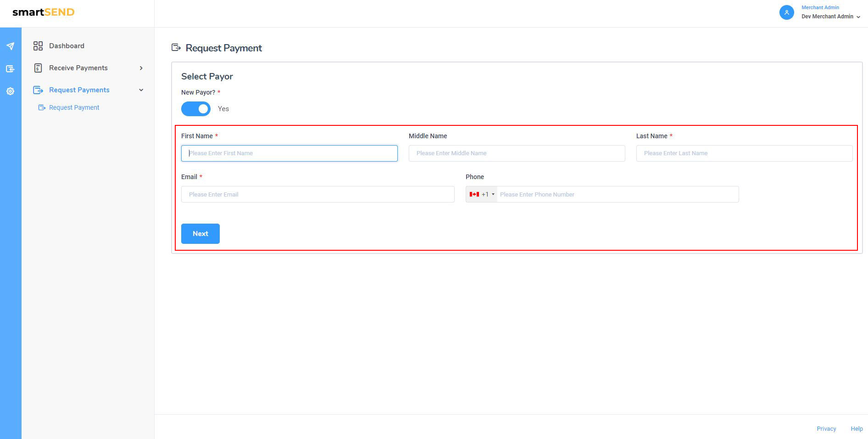
Task: Click the wallet icon in blue sidebar
Action: [x=10, y=69]
